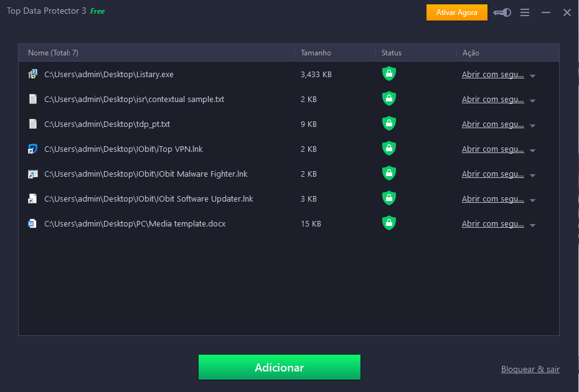Click the lock shield for IObit Software Updater.lnk
579x392 pixels.
click(389, 198)
